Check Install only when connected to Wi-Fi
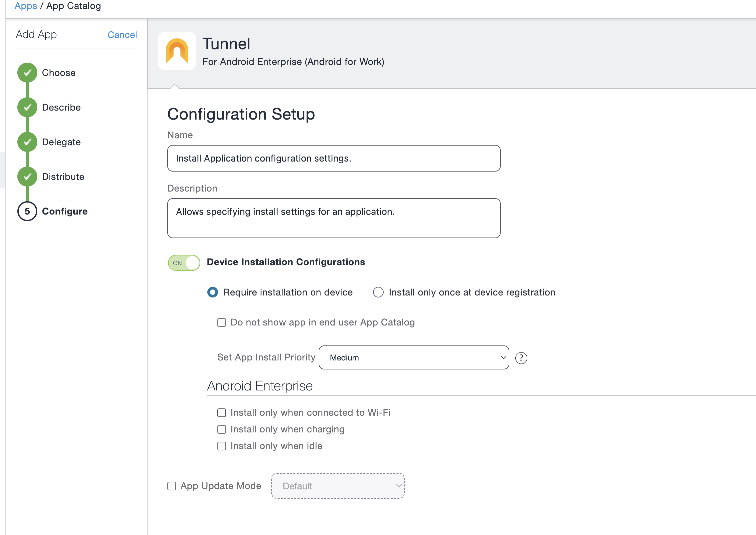The height and width of the screenshot is (535, 756). tap(221, 412)
